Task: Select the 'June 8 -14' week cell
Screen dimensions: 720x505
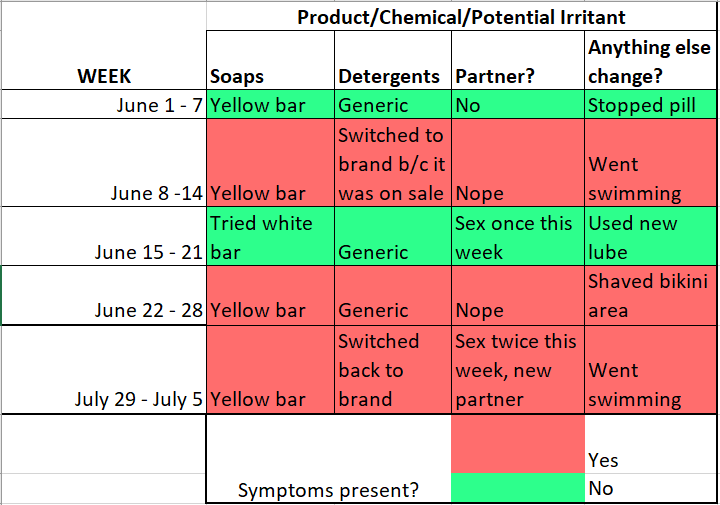Action: coord(104,163)
